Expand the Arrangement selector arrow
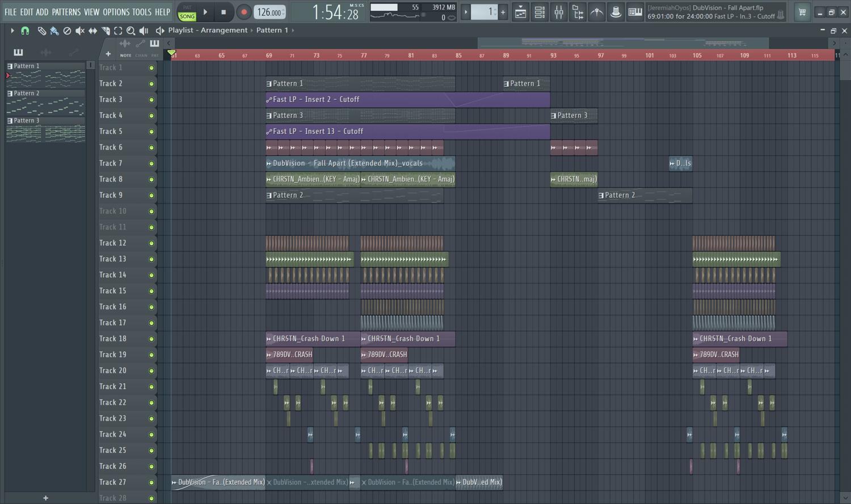Viewport: 851px width, 504px height. [252, 31]
